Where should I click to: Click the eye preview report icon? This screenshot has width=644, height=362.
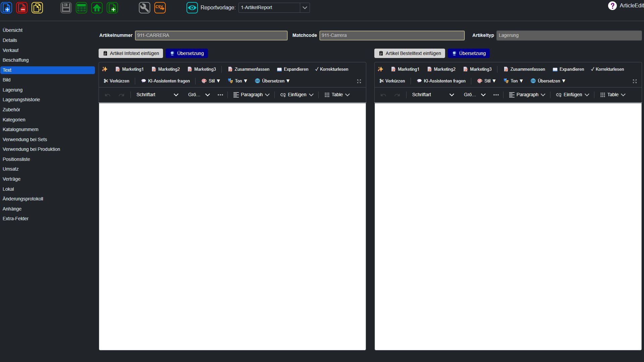point(192,7)
